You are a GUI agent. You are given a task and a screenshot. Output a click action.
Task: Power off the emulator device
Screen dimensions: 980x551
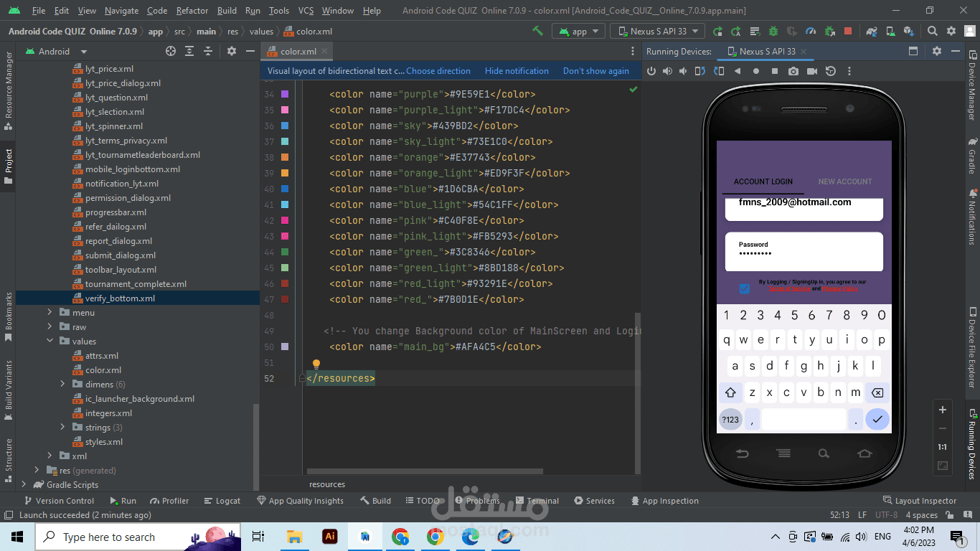[651, 71]
